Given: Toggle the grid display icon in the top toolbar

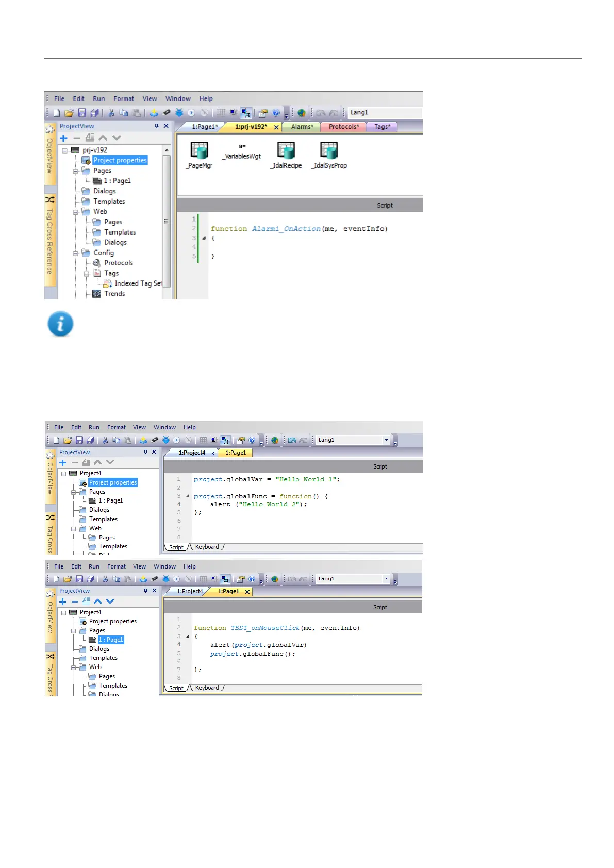Looking at the screenshot, I should [x=221, y=113].
